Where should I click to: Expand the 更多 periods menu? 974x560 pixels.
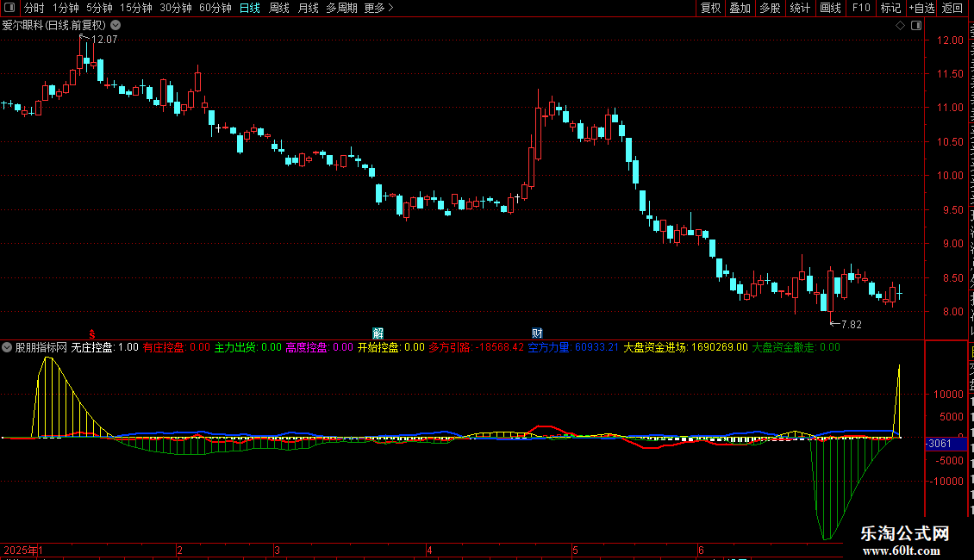click(378, 8)
